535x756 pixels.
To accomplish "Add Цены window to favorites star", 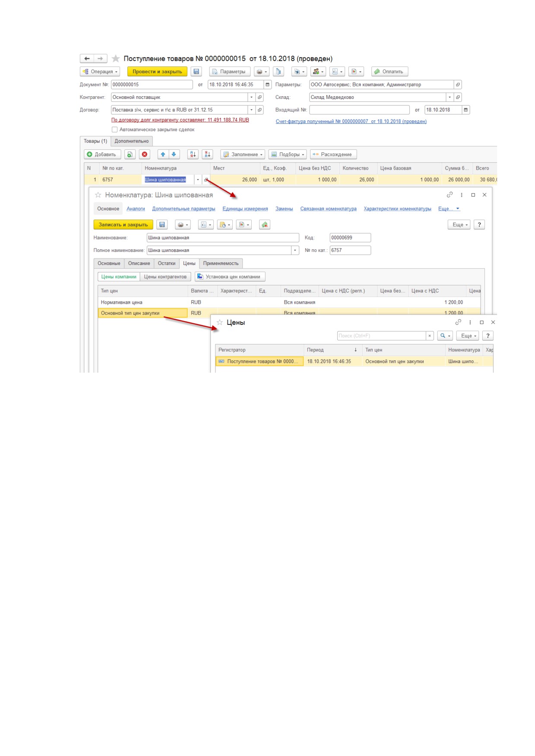I will click(x=220, y=323).
